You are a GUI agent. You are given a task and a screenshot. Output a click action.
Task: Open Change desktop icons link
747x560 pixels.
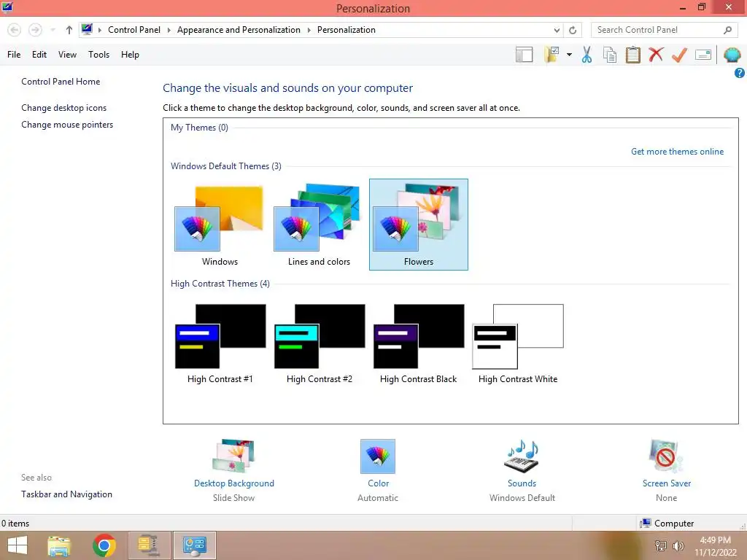pos(64,108)
